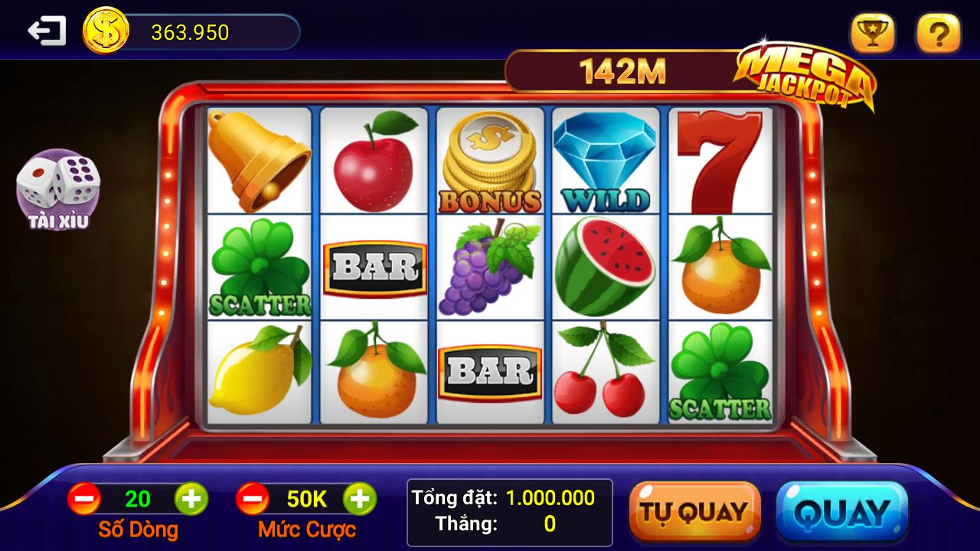Screen dimensions: 980x551
Task: Click the blue QUAY spin button
Action: (x=841, y=512)
